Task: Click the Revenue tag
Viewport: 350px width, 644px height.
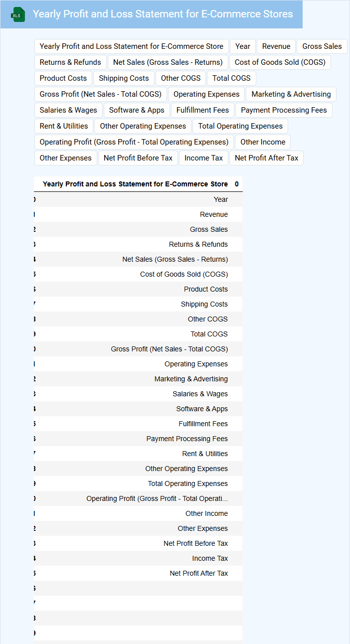Action: pyautogui.click(x=276, y=46)
